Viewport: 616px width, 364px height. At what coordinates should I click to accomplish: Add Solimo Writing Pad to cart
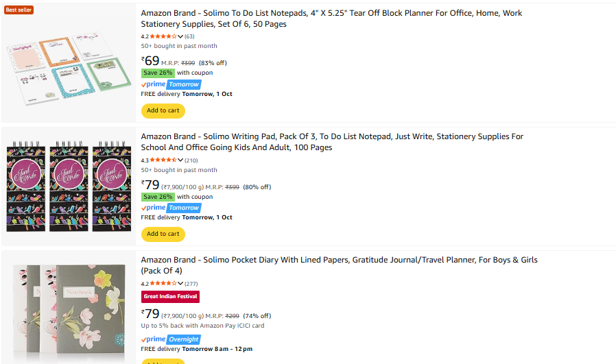click(x=163, y=234)
